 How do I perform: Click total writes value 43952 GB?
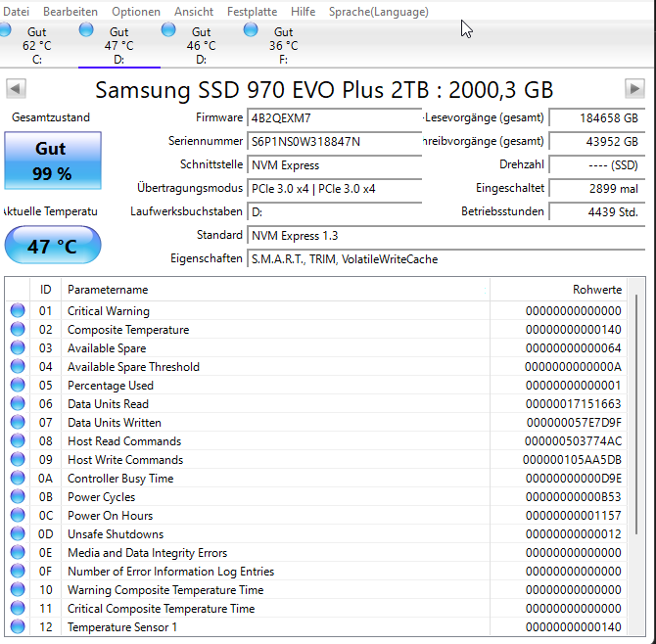click(x=597, y=142)
